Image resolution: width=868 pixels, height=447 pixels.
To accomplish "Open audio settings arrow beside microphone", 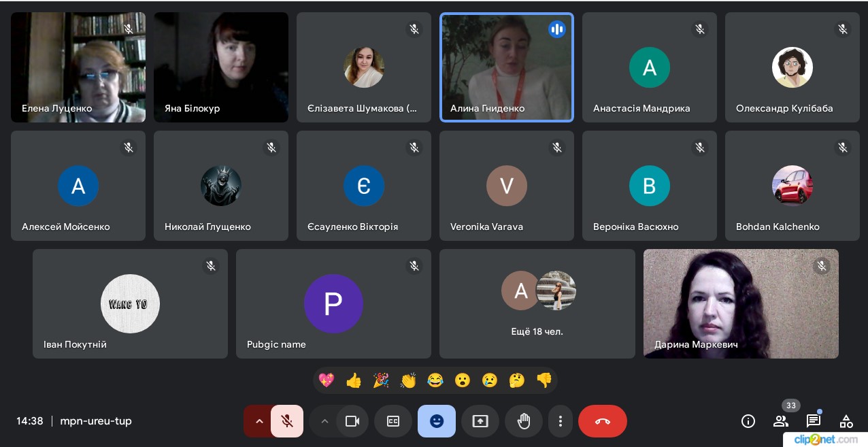I will tap(258, 421).
